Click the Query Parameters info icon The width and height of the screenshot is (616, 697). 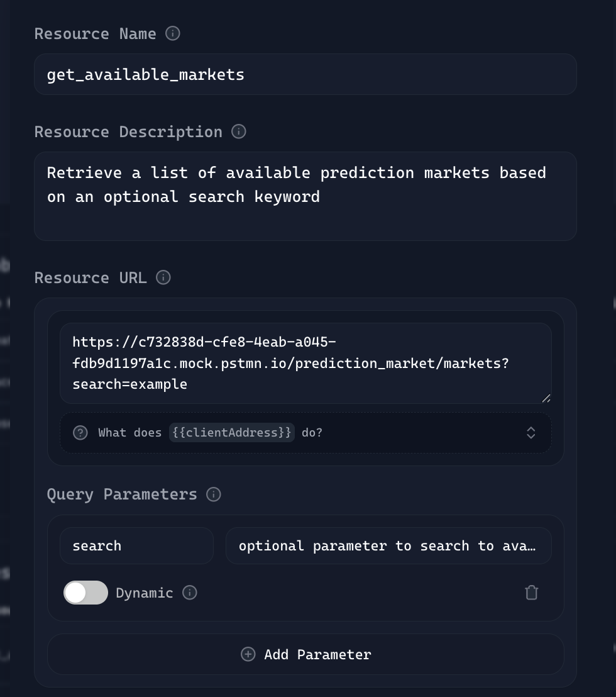point(214,494)
